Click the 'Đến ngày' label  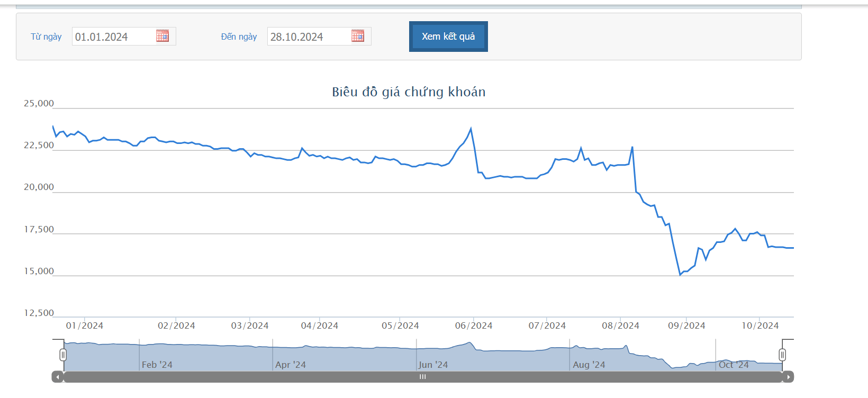point(239,37)
